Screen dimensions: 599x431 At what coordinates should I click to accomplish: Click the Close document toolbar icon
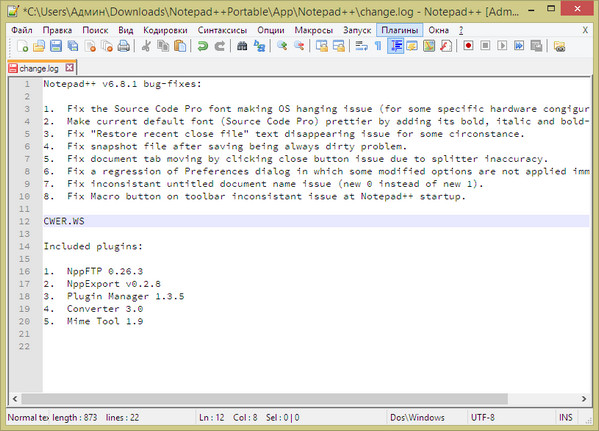90,46
